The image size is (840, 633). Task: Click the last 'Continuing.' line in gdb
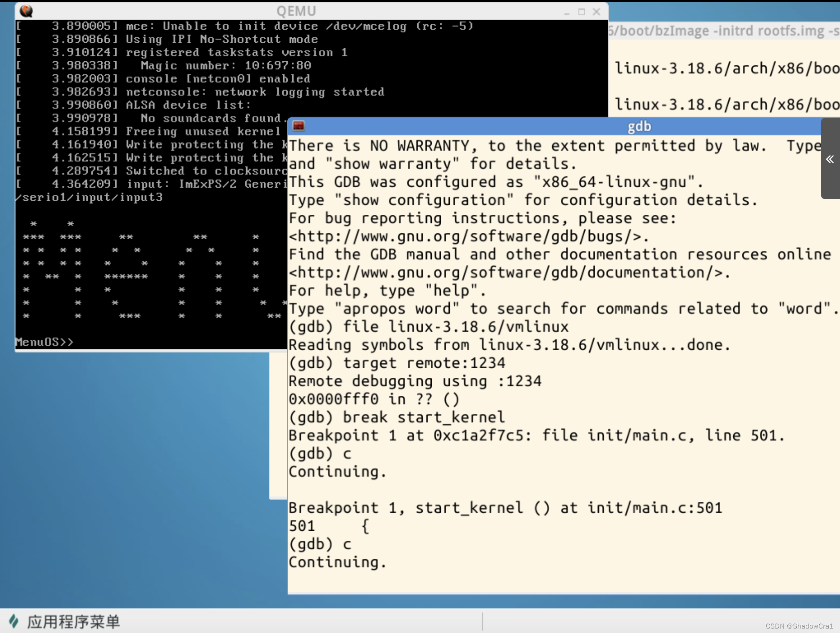click(338, 562)
